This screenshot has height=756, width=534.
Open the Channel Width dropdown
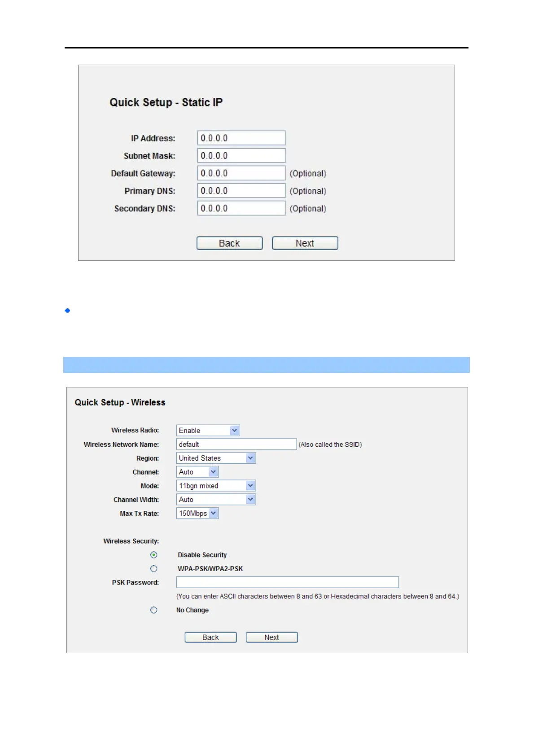[x=216, y=499]
